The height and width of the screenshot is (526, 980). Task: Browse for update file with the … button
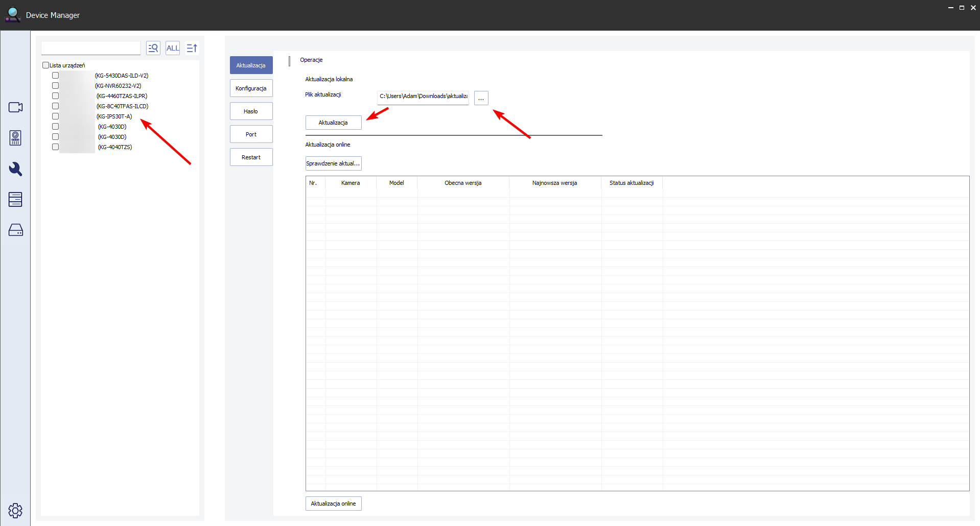481,98
